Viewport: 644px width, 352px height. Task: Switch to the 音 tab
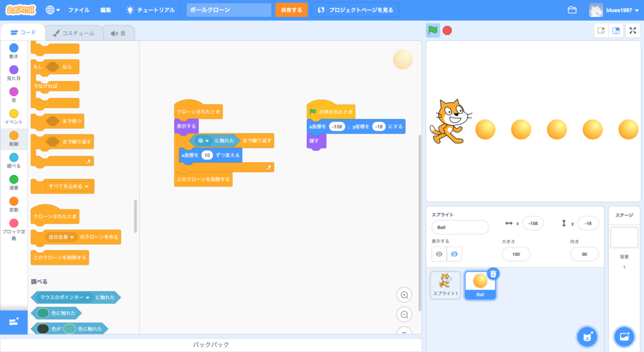(118, 33)
